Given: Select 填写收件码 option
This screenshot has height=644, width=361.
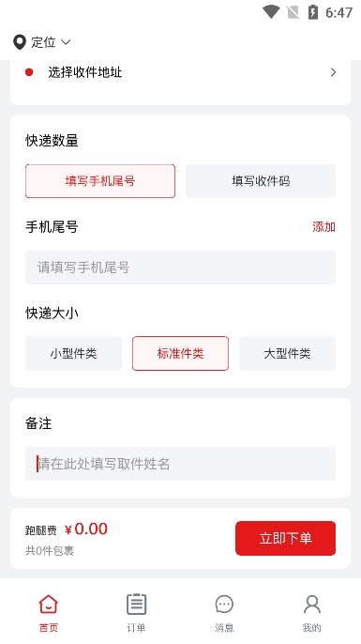Looking at the screenshot, I should 261,181.
